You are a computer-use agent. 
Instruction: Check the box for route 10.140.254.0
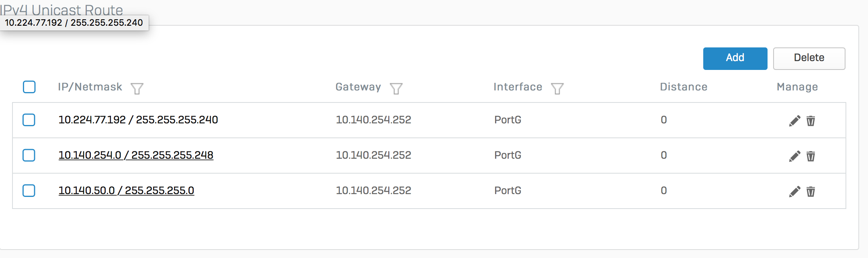pos(29,155)
